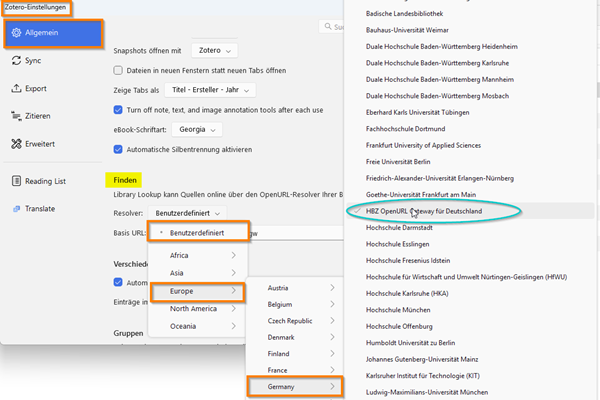Open the Snapshots öffnen mit dropdown

point(214,51)
